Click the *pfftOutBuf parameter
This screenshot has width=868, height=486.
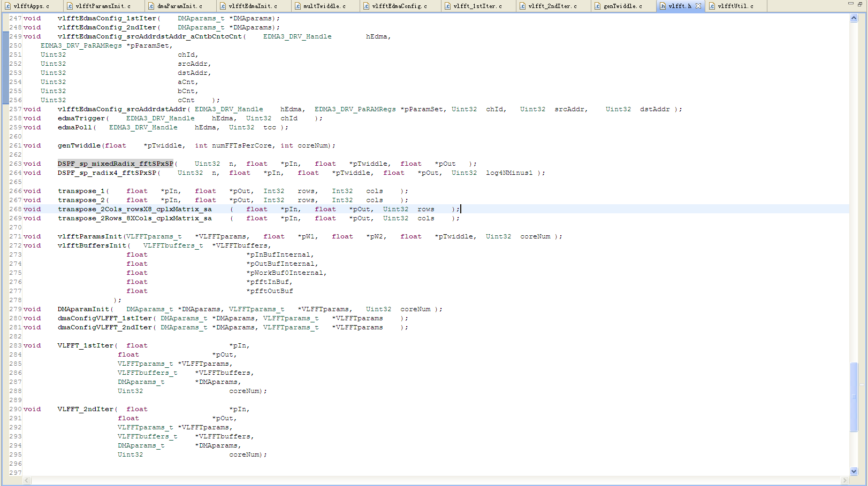(270, 291)
